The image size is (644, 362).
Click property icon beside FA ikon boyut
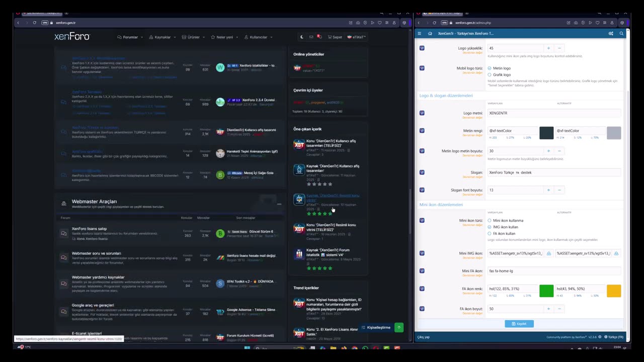click(x=422, y=309)
